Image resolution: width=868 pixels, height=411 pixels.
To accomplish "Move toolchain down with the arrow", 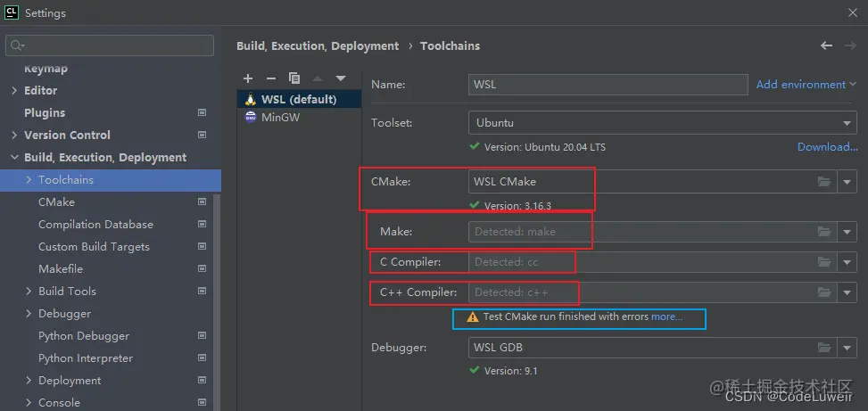I will click(341, 78).
